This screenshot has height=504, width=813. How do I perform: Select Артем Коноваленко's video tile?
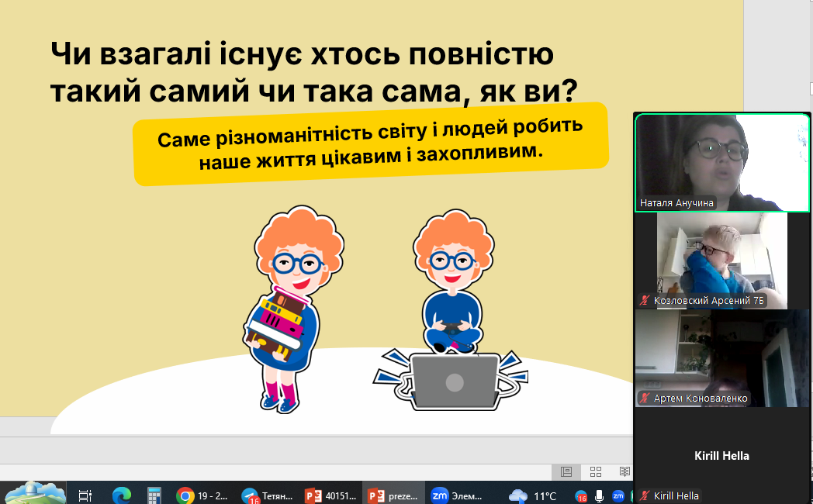pyautogui.click(x=721, y=358)
